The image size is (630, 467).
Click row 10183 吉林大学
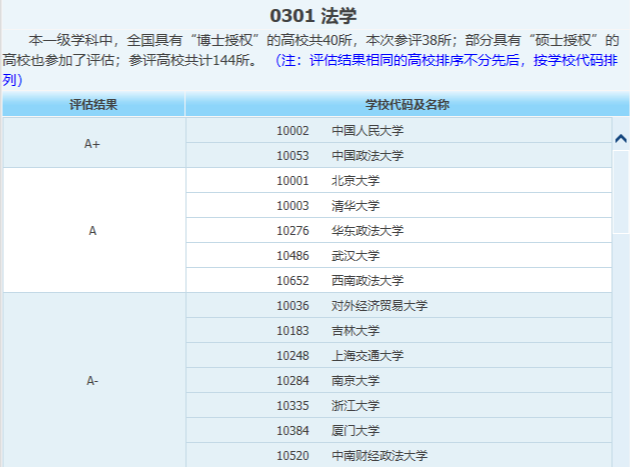(x=399, y=330)
